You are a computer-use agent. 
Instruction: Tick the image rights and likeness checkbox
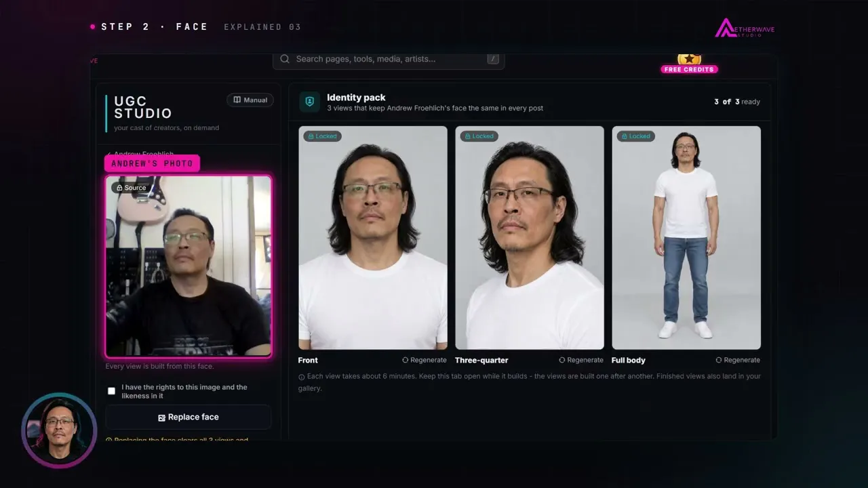(x=112, y=391)
